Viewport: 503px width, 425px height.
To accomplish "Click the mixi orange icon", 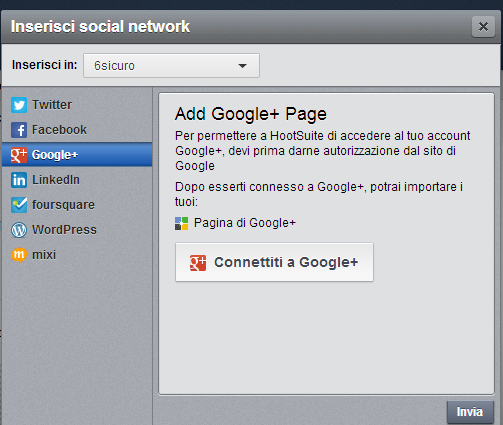I will tap(19, 255).
